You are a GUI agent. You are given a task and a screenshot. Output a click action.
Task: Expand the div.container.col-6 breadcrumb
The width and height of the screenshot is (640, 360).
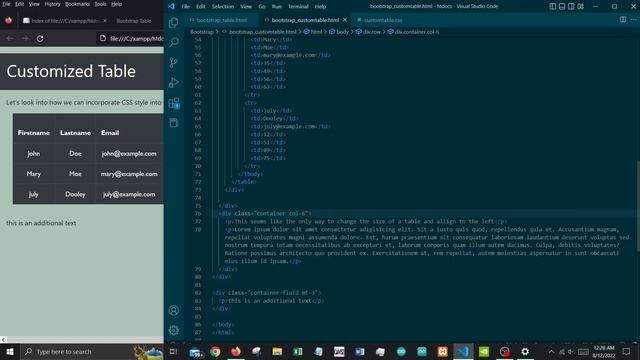pyautogui.click(x=413, y=31)
